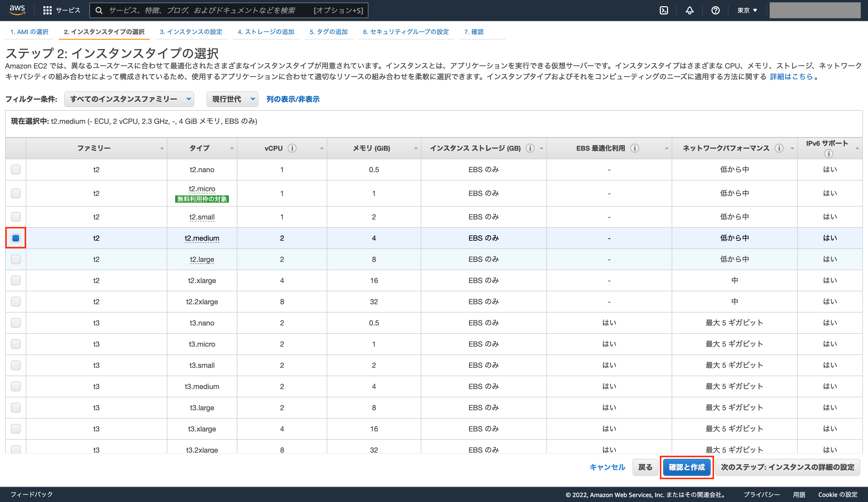This screenshot has height=502, width=868.
Task: Click the EBS optimization info icon
Action: tap(634, 148)
